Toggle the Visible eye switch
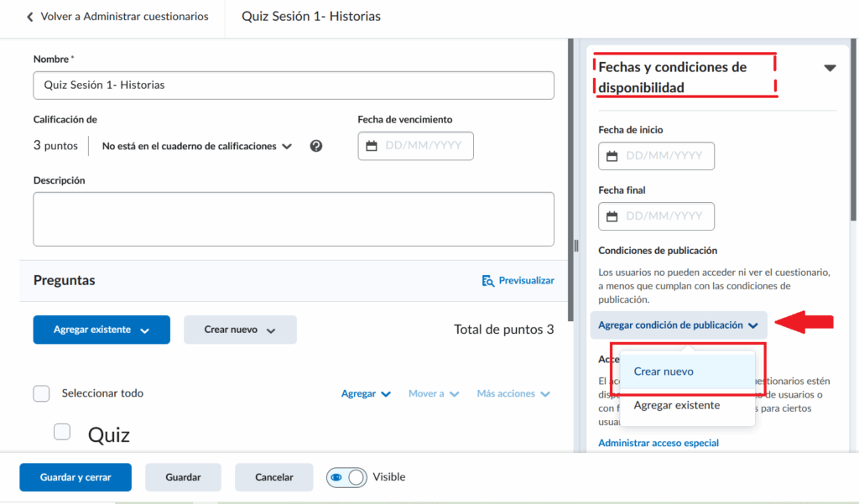This screenshot has width=859, height=504. [346, 477]
